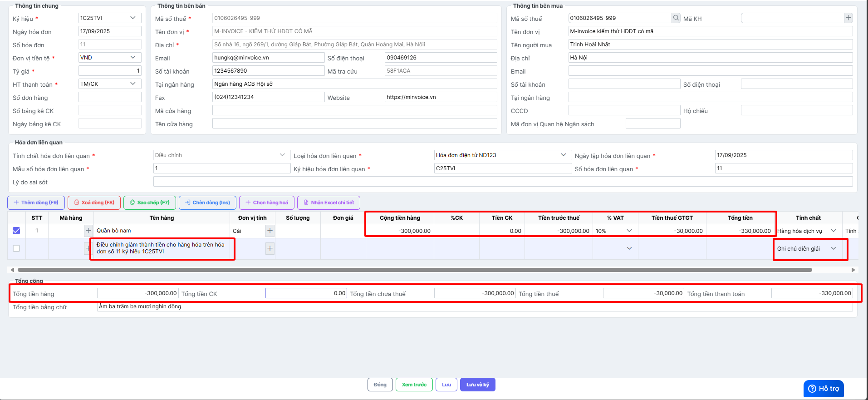The width and height of the screenshot is (868, 400).
Task: Open the Ký hiệu dropdown 1C25TVI
Action: [110, 18]
